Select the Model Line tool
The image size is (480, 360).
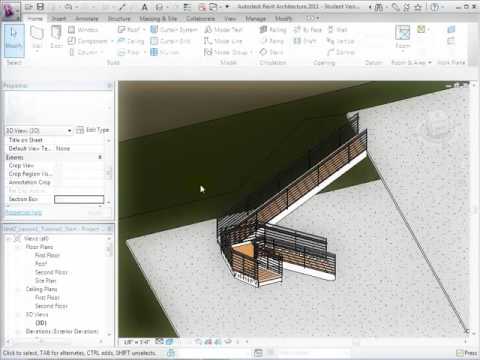(223, 41)
